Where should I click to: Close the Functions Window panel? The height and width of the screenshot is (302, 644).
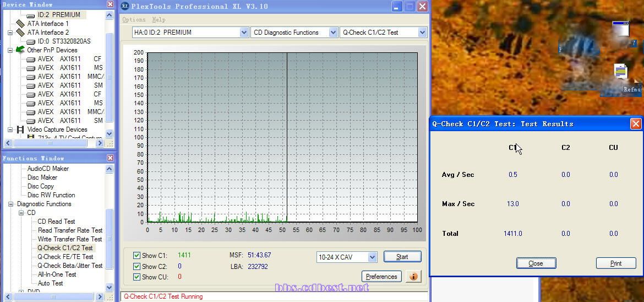coord(110,158)
